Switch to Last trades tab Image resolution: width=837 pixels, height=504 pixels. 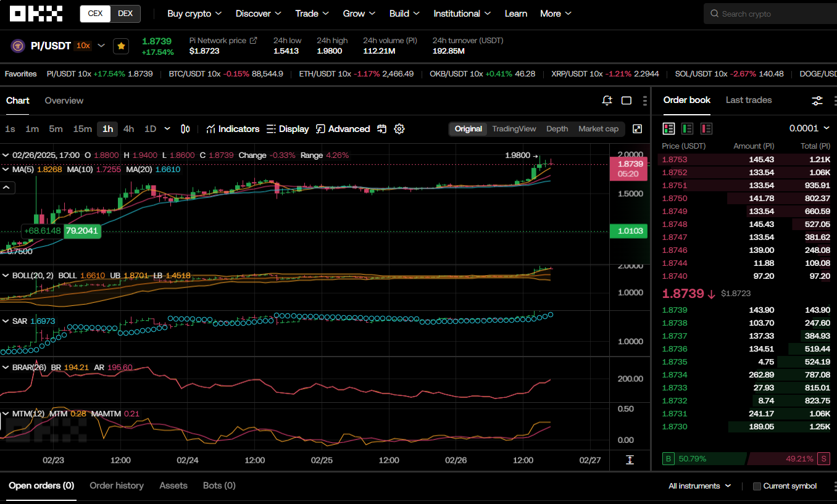749,100
